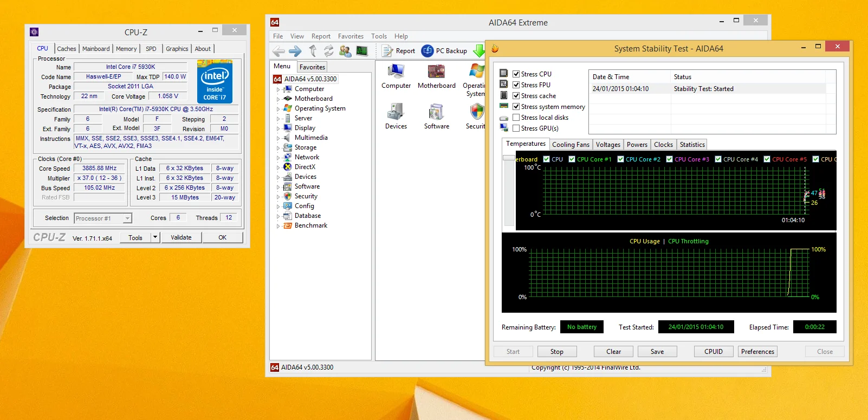
Task: Click the forward arrow in AIDA64 toolbar
Action: 295,51
